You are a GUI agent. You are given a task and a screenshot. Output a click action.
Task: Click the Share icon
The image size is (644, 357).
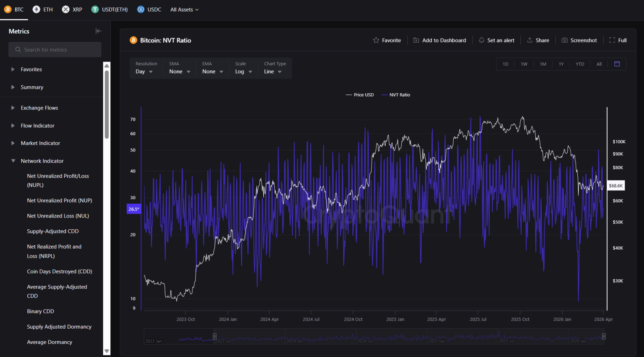coord(529,40)
